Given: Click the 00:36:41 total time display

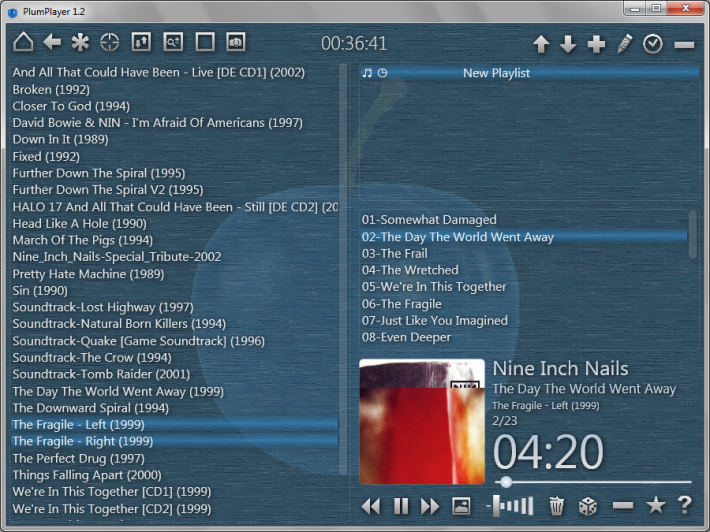Looking at the screenshot, I should [x=354, y=44].
